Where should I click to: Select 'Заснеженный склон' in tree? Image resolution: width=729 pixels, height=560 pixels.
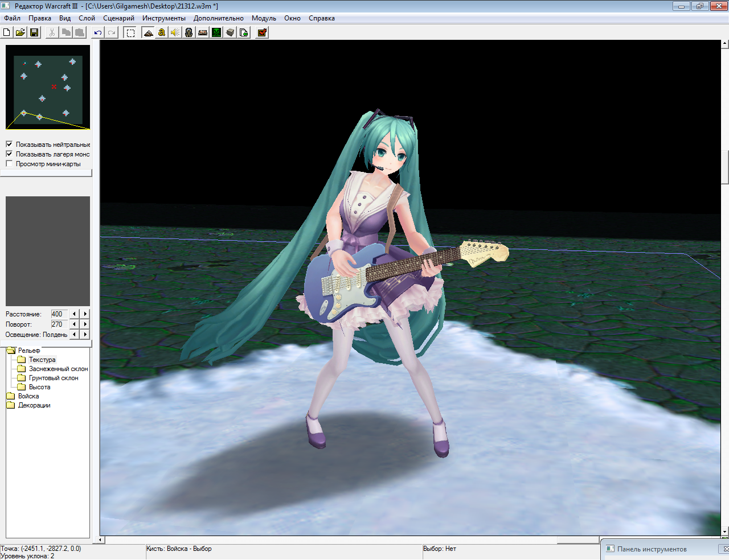pos(58,369)
